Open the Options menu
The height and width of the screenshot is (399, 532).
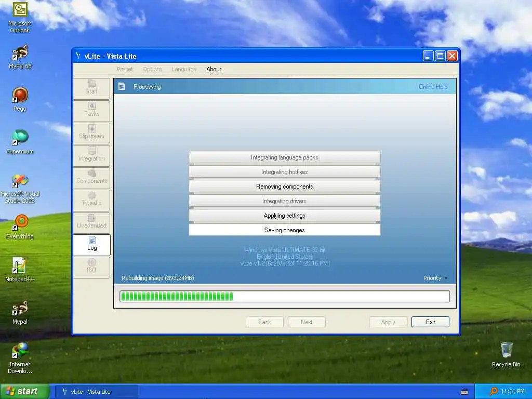coord(153,69)
